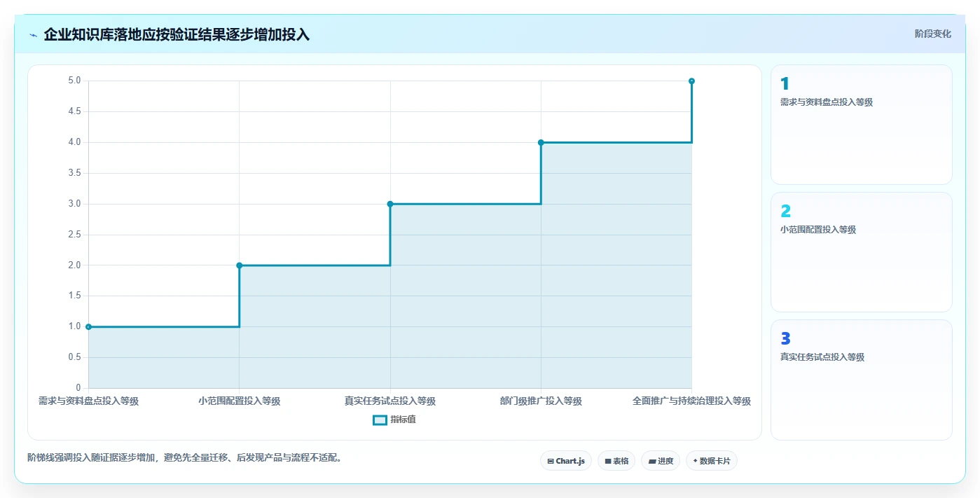Click the y-axis tick 0.5
Viewport: 980px width, 498px height.
coord(74,357)
